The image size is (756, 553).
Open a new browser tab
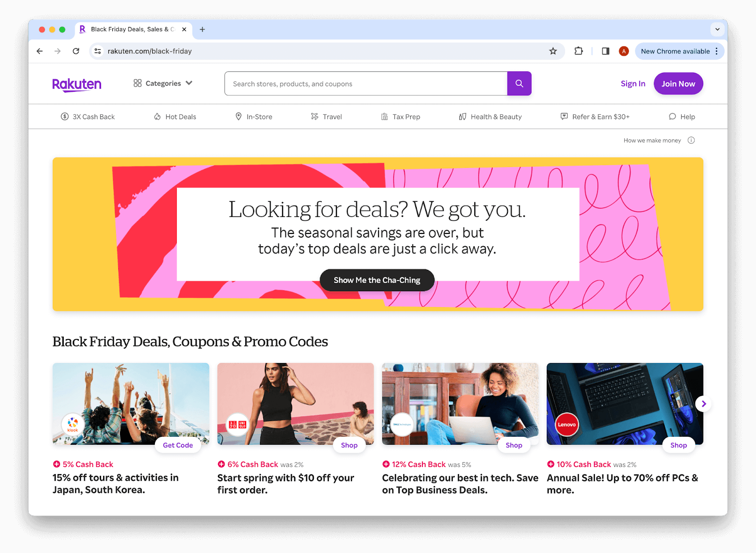[202, 29]
